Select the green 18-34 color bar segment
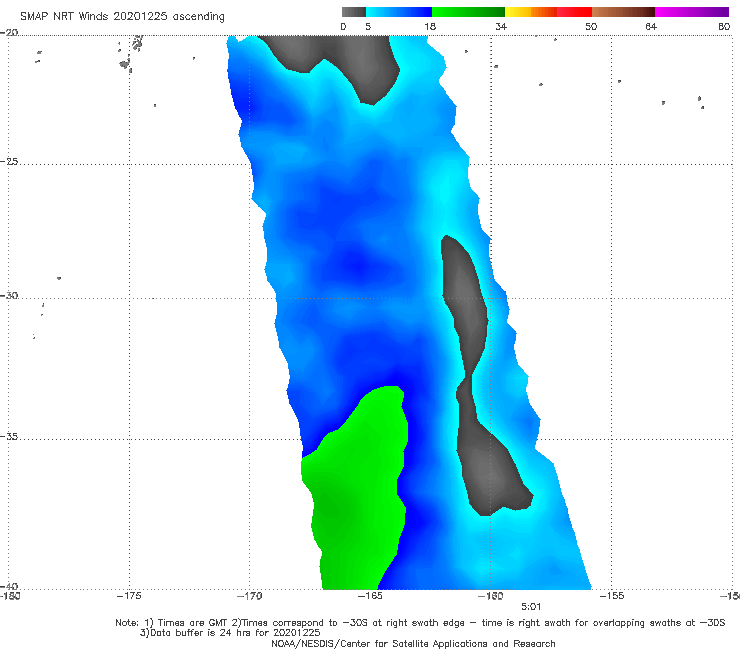Image resolution: width=740 pixels, height=650 pixels. click(469, 12)
